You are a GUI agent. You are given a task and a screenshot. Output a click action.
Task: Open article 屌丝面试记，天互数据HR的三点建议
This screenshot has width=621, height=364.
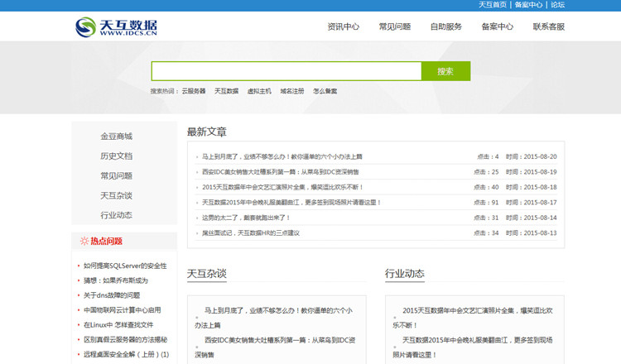[x=251, y=233]
